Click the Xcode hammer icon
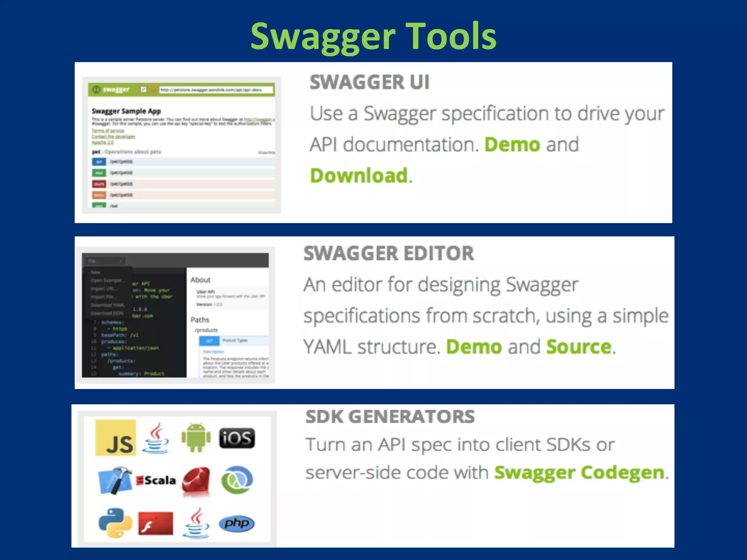The height and width of the screenshot is (560, 747). [x=115, y=480]
